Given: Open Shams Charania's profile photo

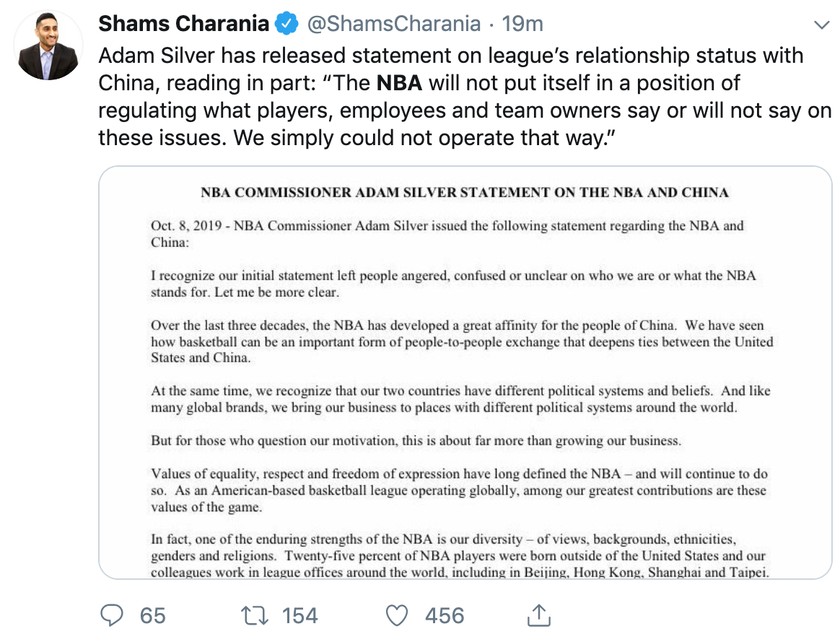Looking at the screenshot, I should tap(48, 45).
